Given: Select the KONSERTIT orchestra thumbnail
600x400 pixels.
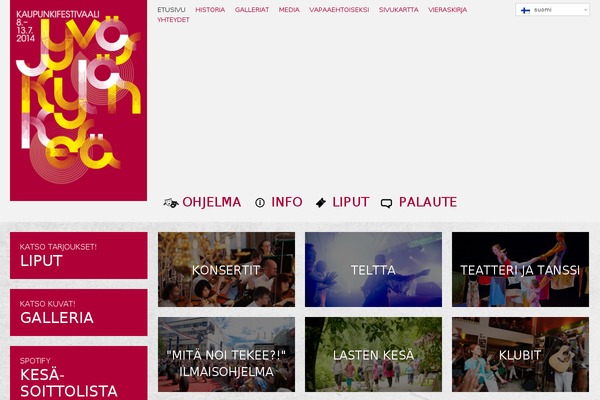Looking at the screenshot, I should tap(227, 269).
